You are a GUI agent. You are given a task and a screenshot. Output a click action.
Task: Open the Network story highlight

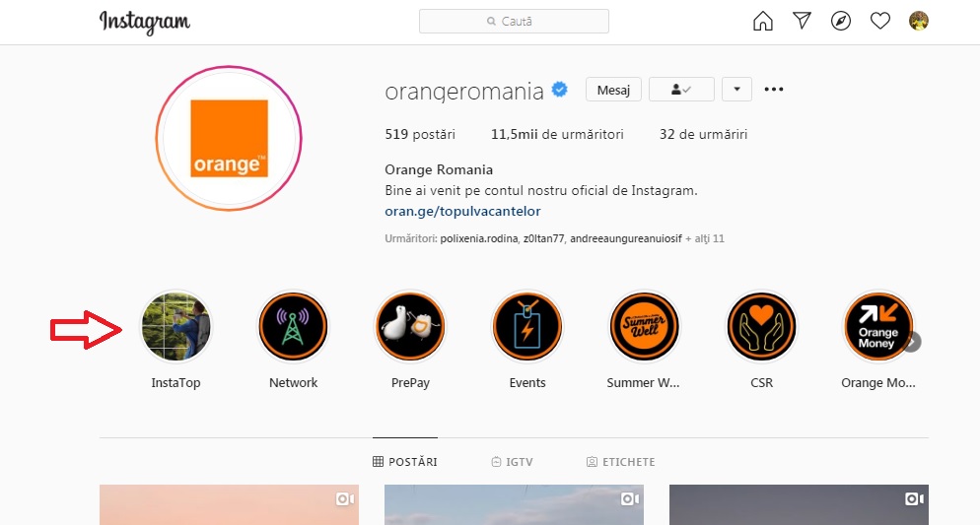coord(293,326)
